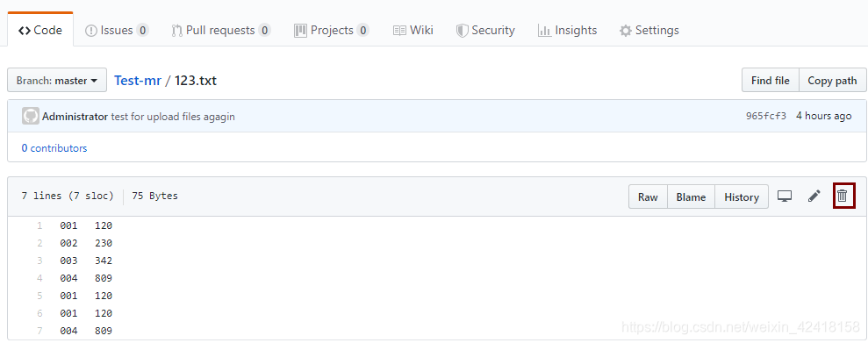Click the '75 Bytes' file size text
868x343 pixels.
pos(155,196)
